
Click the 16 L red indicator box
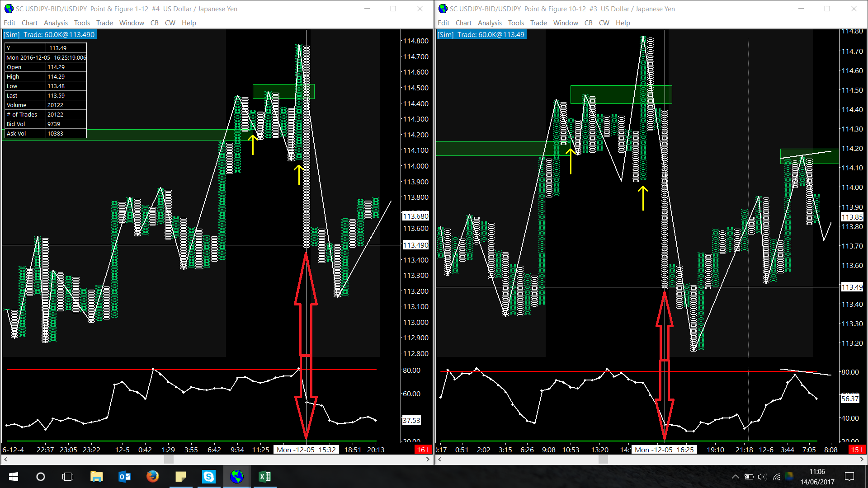click(424, 450)
